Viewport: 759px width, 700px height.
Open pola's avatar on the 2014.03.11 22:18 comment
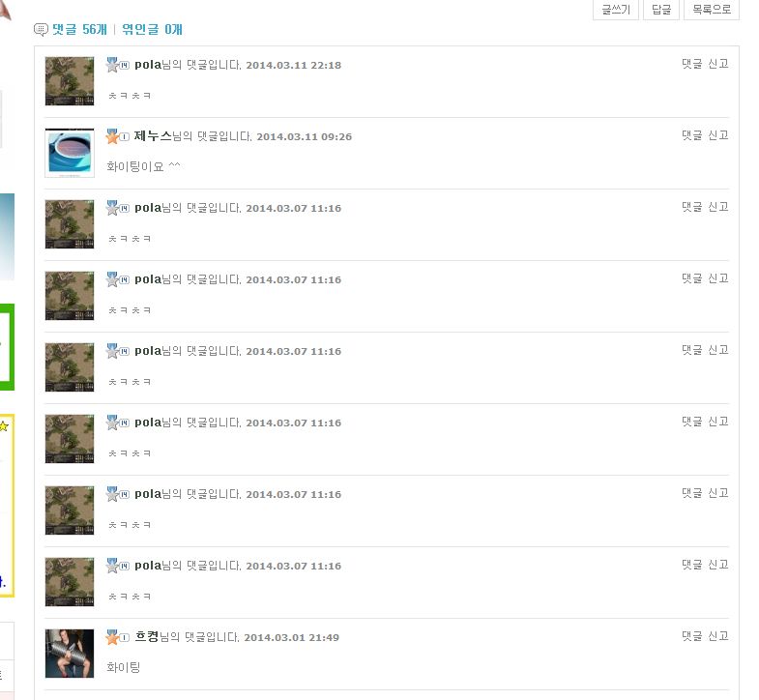[x=70, y=81]
